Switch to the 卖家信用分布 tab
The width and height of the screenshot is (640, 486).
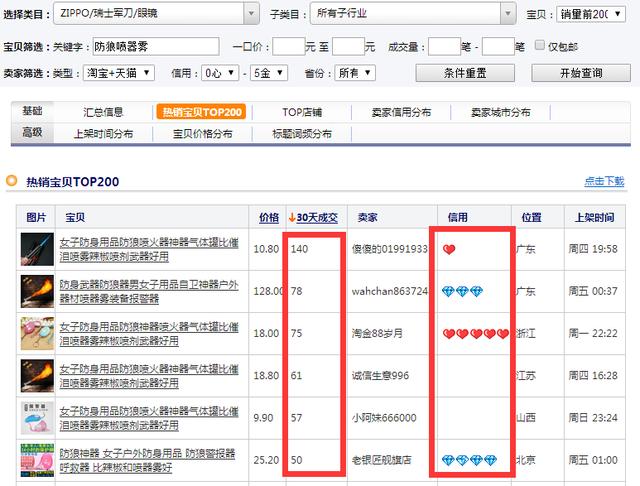click(401, 112)
